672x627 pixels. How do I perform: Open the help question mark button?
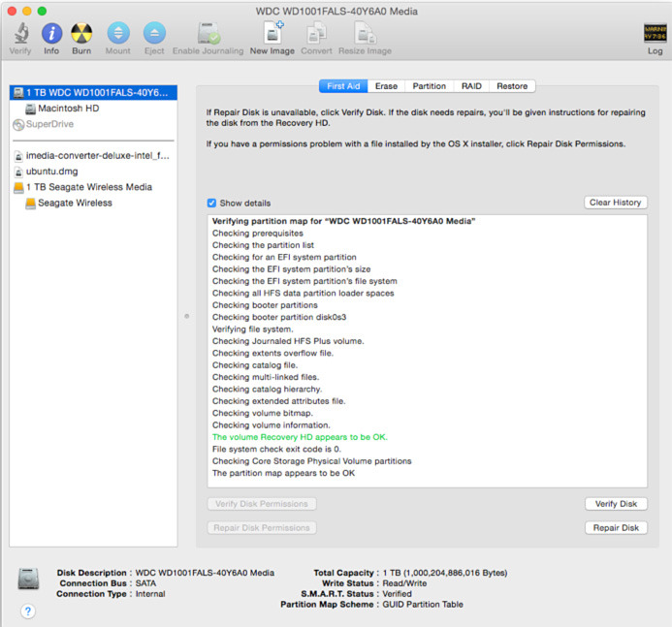[x=28, y=611]
